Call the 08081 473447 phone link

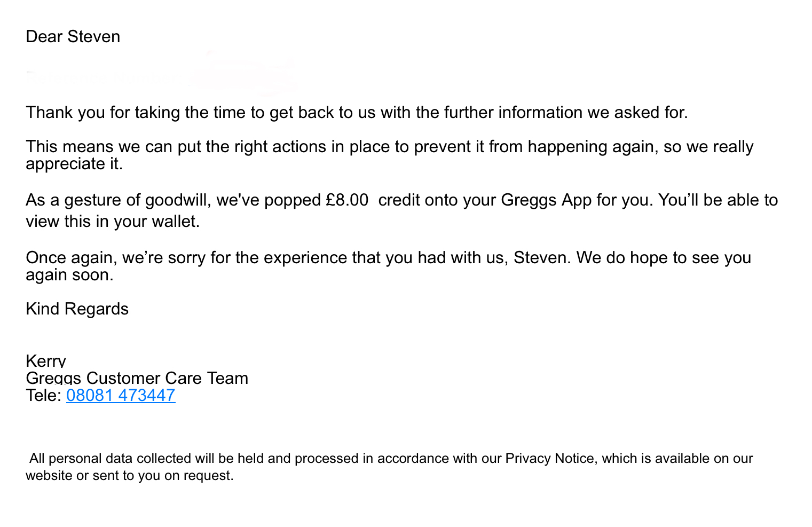pyautogui.click(x=121, y=395)
